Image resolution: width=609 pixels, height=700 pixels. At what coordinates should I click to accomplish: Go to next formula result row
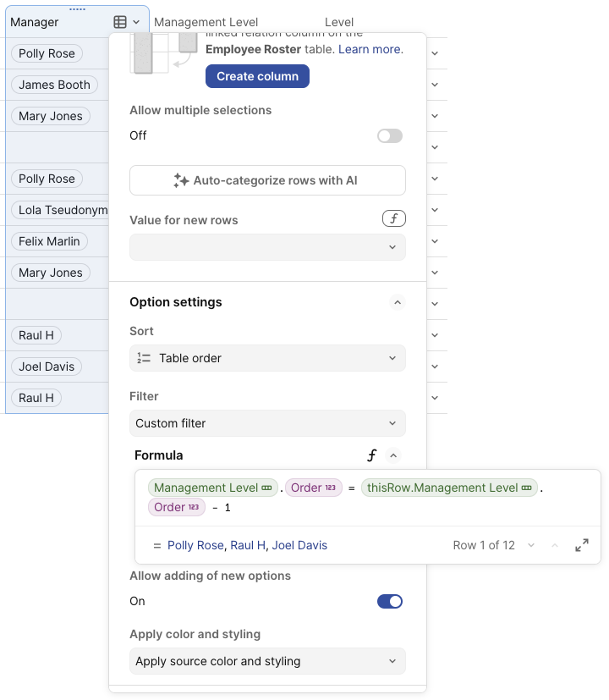click(531, 545)
